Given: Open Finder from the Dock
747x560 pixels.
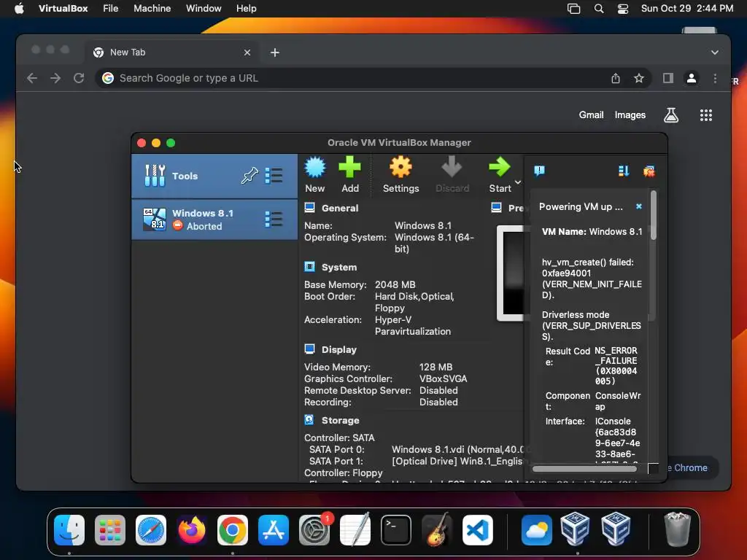Looking at the screenshot, I should click(69, 529).
